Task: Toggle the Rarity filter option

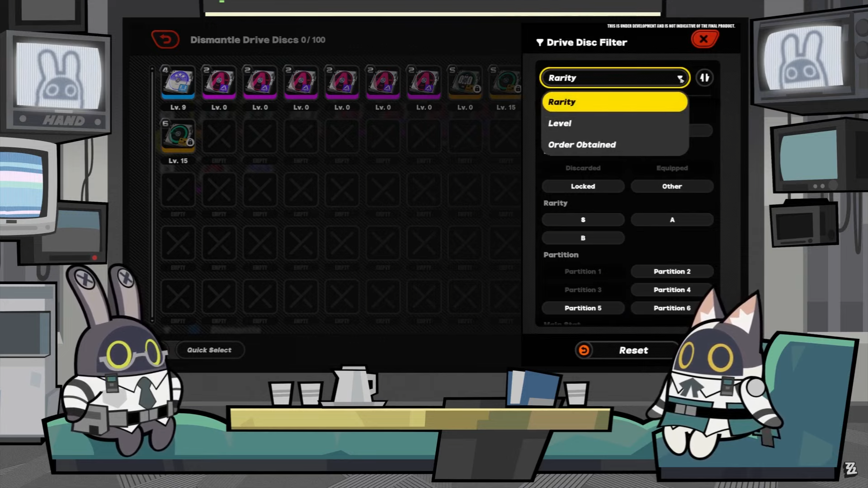Action: (x=615, y=101)
